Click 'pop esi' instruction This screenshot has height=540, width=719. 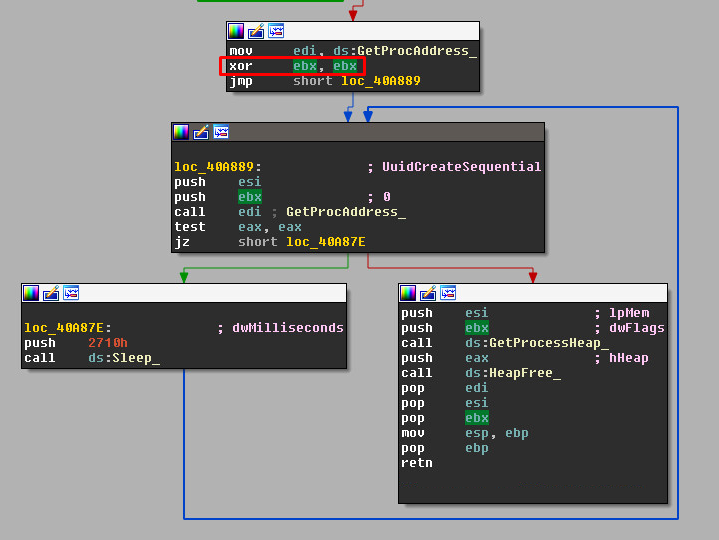445,403
